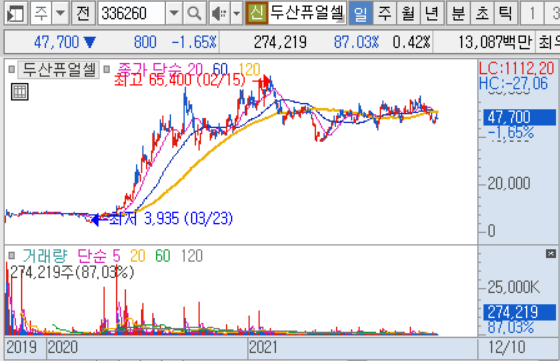Open the dropdown next to the speaker icon

coord(236,13)
